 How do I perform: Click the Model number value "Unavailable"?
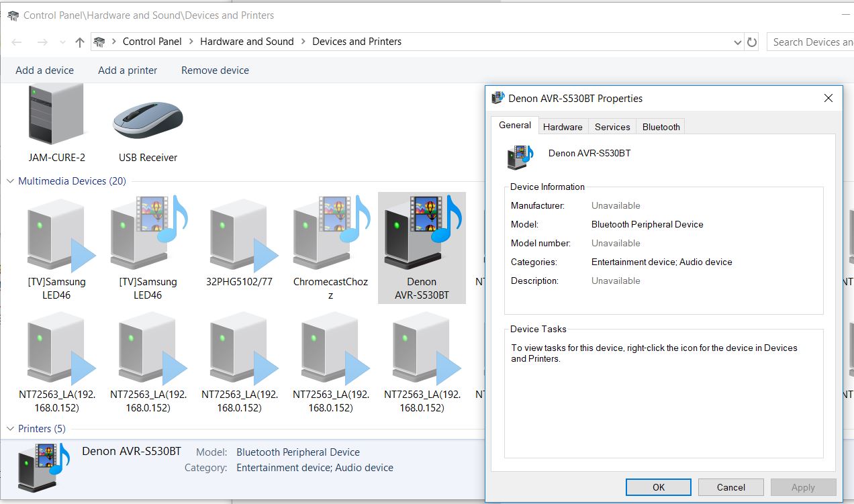[616, 243]
